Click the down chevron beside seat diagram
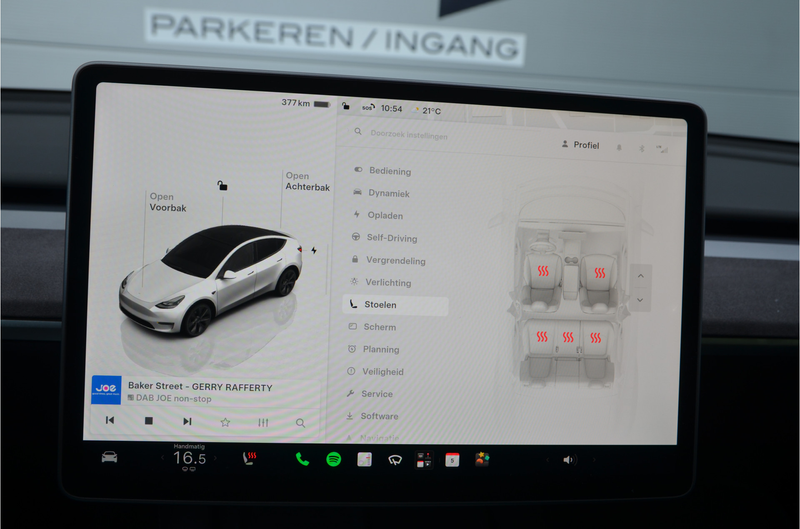The height and width of the screenshot is (529, 800). (640, 300)
